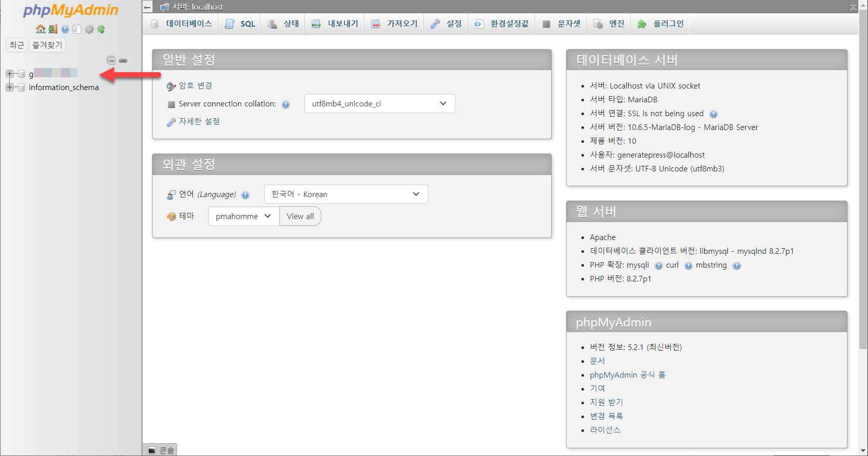
Task: Hide navigation panel with left arrow
Action: tap(147, 7)
